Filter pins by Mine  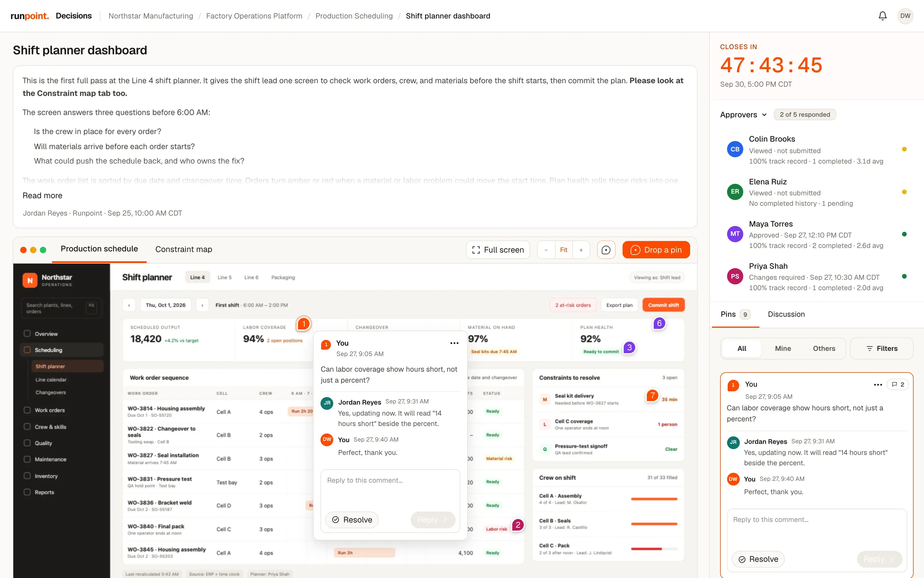tap(783, 348)
